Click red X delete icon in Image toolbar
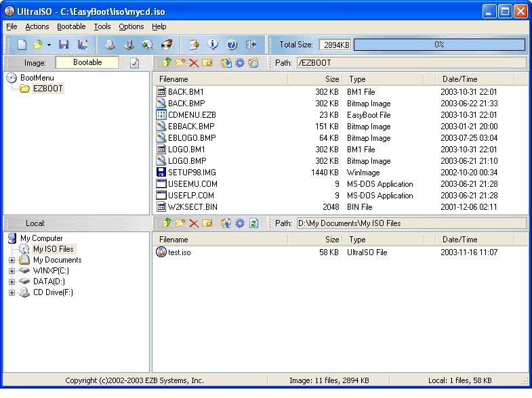 click(194, 63)
